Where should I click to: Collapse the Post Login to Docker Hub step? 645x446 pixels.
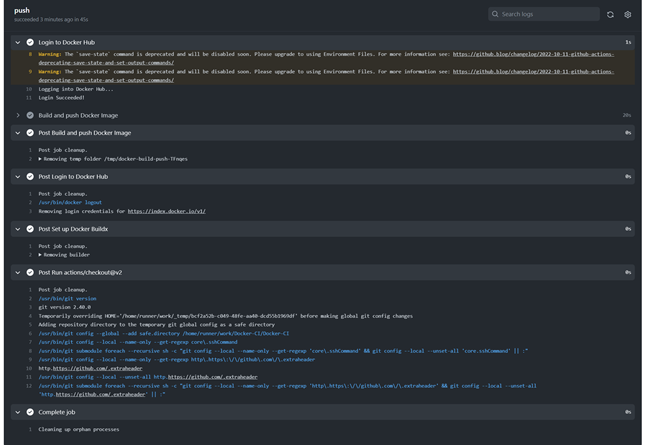tap(18, 177)
